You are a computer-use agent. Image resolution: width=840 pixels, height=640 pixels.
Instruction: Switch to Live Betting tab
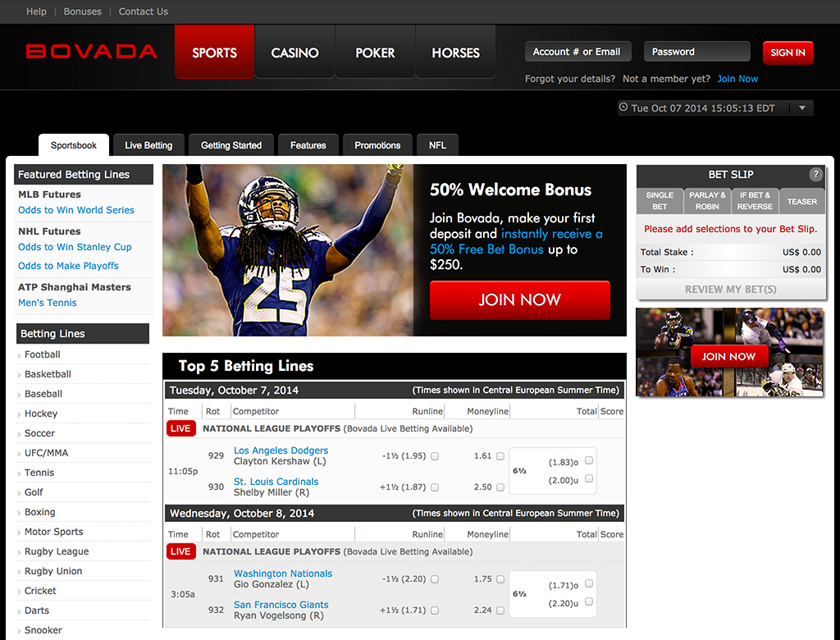148,145
